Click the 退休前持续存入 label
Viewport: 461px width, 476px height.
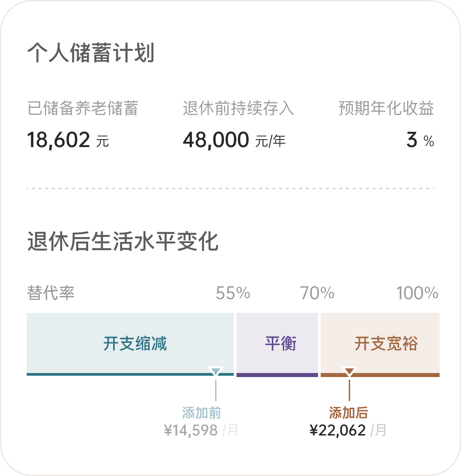click(x=238, y=108)
